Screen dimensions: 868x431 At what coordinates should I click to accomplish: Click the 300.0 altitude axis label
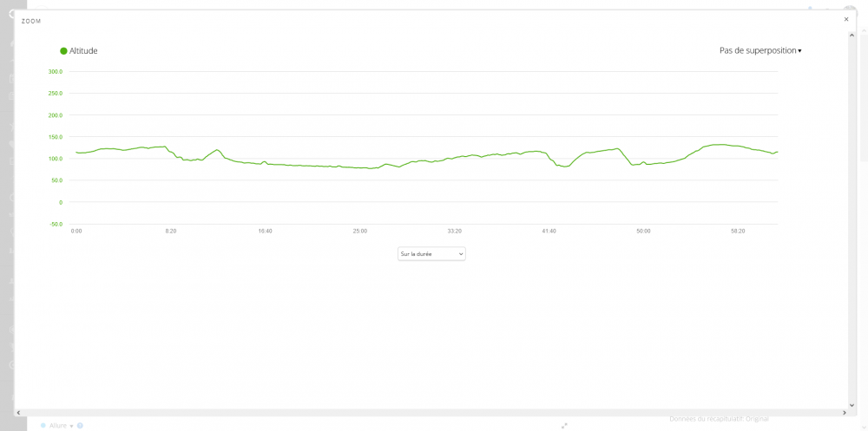(55, 72)
